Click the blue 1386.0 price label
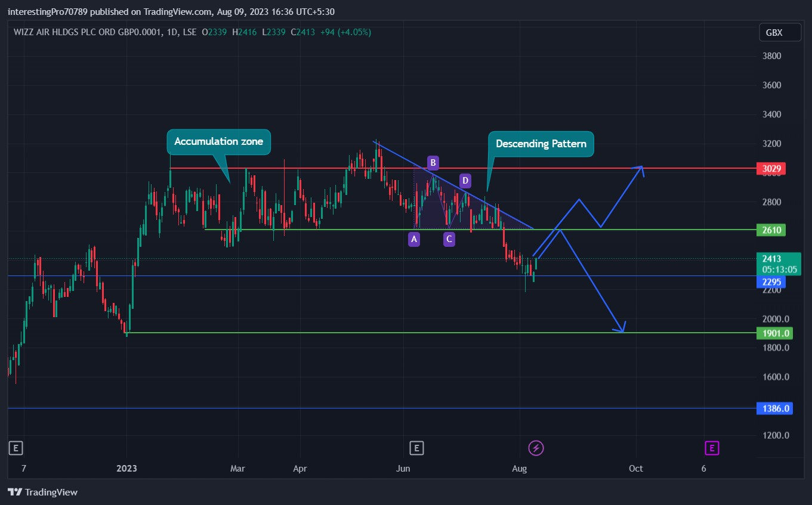This screenshot has height=505, width=812. (774, 408)
